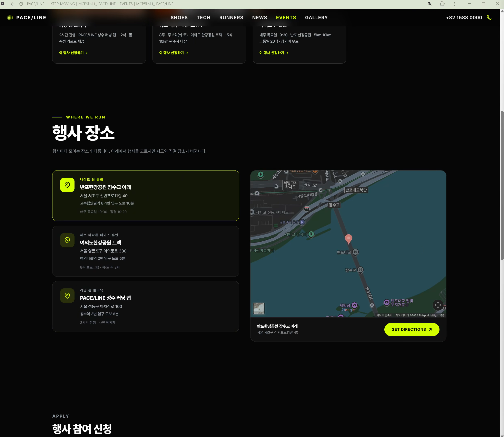Viewport: 504px width, 437px height.
Task: Open the EVENTS nav item
Action: (286, 18)
